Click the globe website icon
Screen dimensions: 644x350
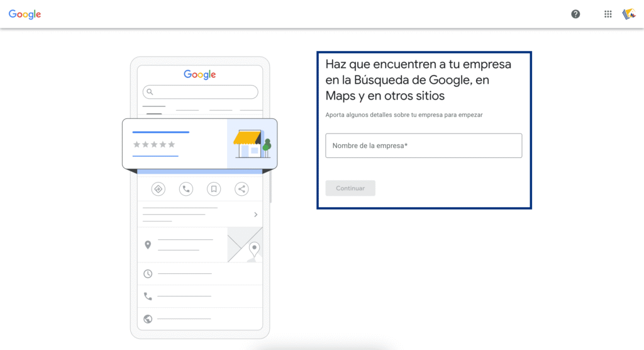tap(148, 319)
